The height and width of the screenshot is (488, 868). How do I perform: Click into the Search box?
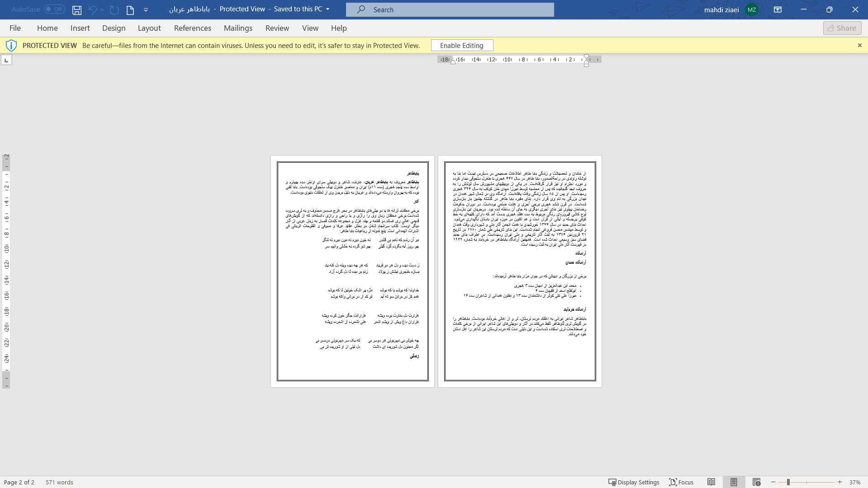(450, 9)
